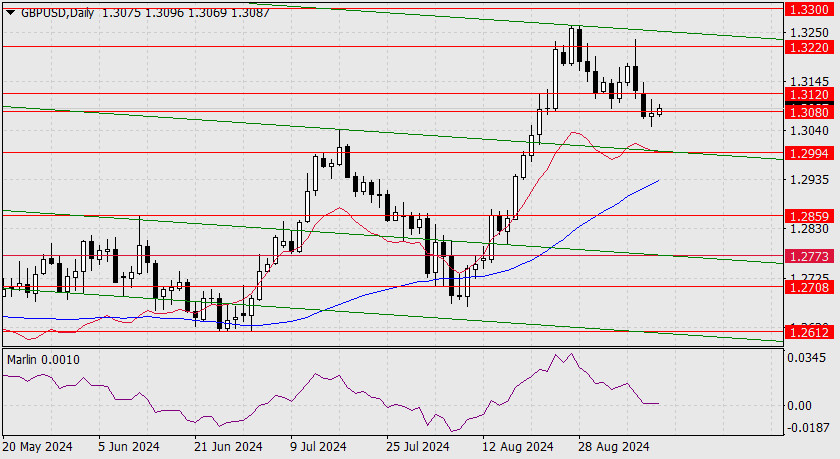Click the 1.3220 red price level label
This screenshot has width=840, height=459.
click(809, 48)
